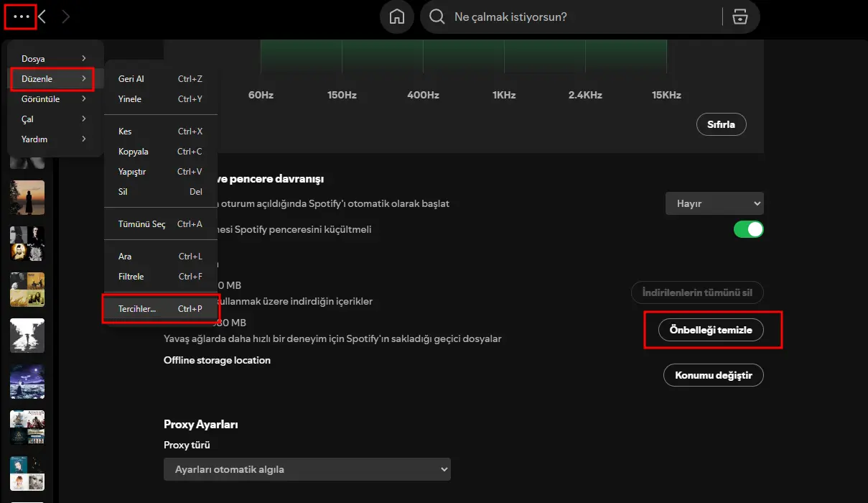Choose Yapıştır from the edit submenu

[160, 172]
